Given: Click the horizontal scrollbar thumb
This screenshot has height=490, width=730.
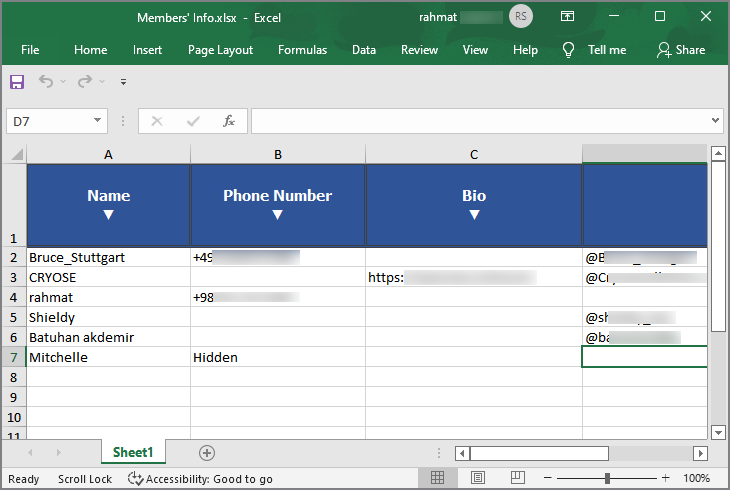Looking at the screenshot, I should point(539,453).
